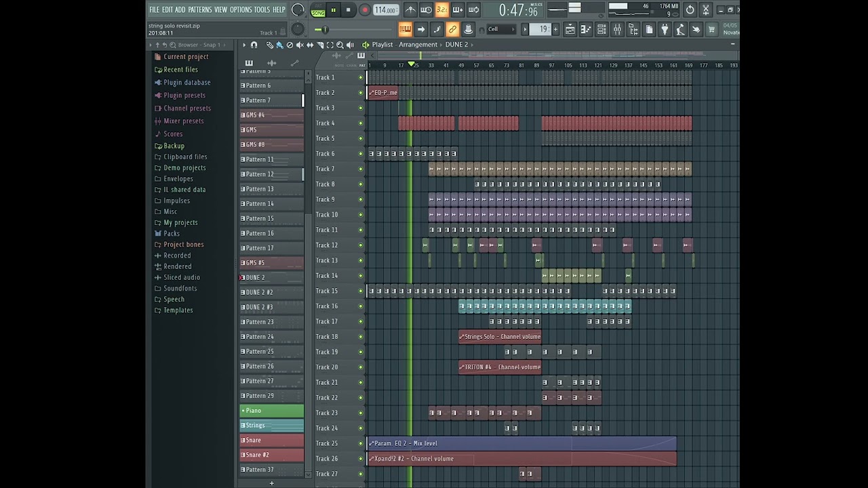Open the metronome button in top toolbar
868x488 pixels.
point(411,9)
